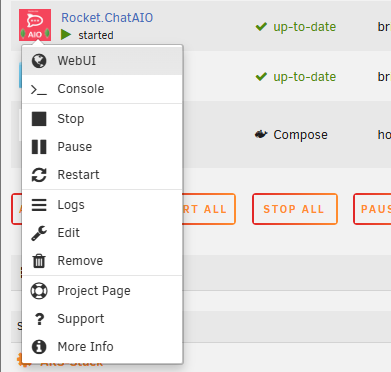Viewport: 391px width, 372px height.
Task: Click the wrench Edit icon
Action: (x=39, y=233)
